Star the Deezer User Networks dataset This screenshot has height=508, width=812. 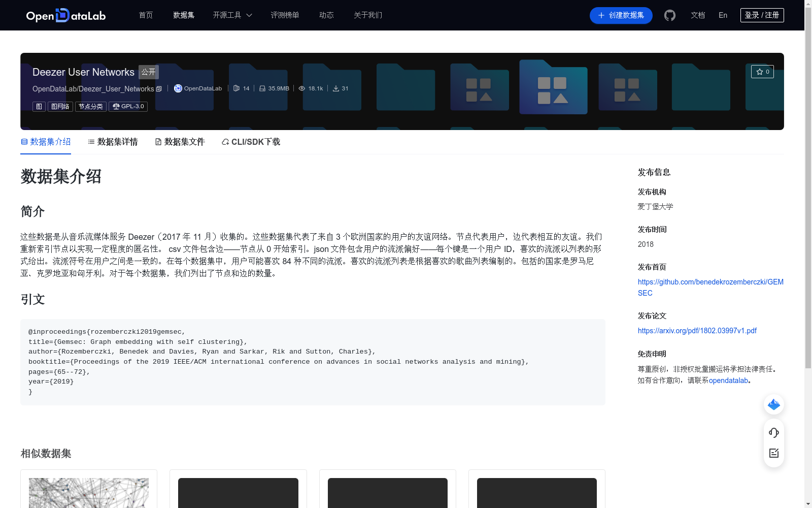pos(762,72)
